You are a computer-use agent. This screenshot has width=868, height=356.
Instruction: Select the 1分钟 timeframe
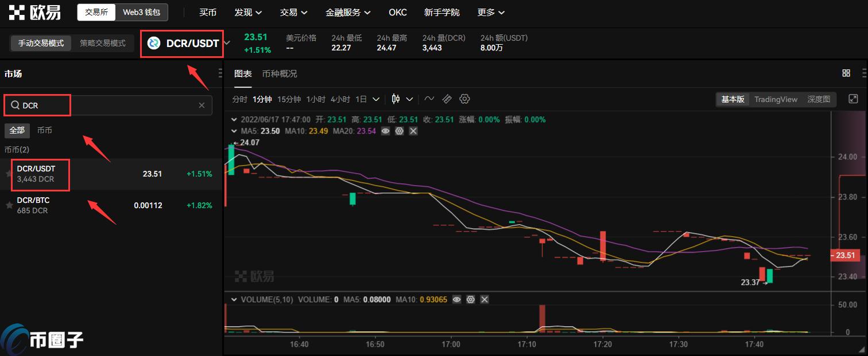262,99
